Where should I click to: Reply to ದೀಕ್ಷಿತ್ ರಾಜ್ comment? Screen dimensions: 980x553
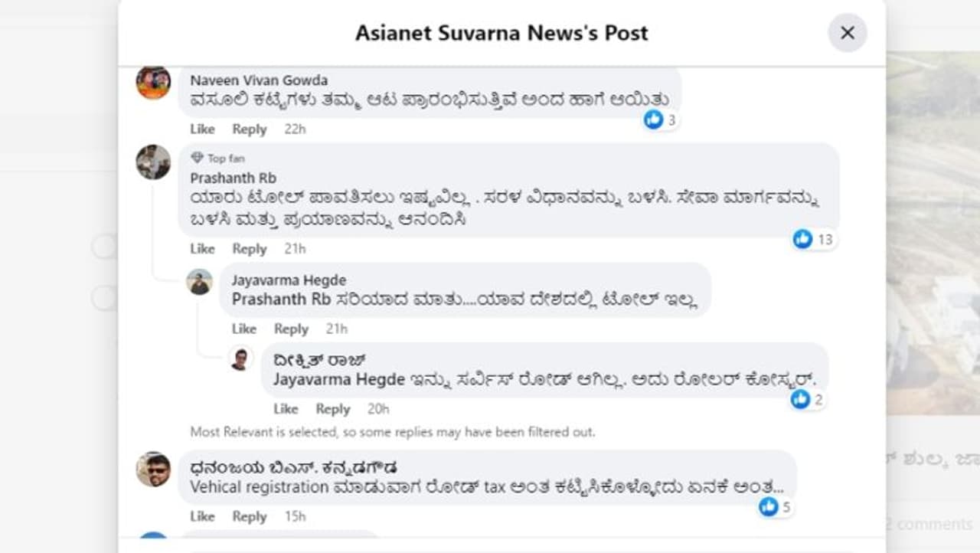333,408
